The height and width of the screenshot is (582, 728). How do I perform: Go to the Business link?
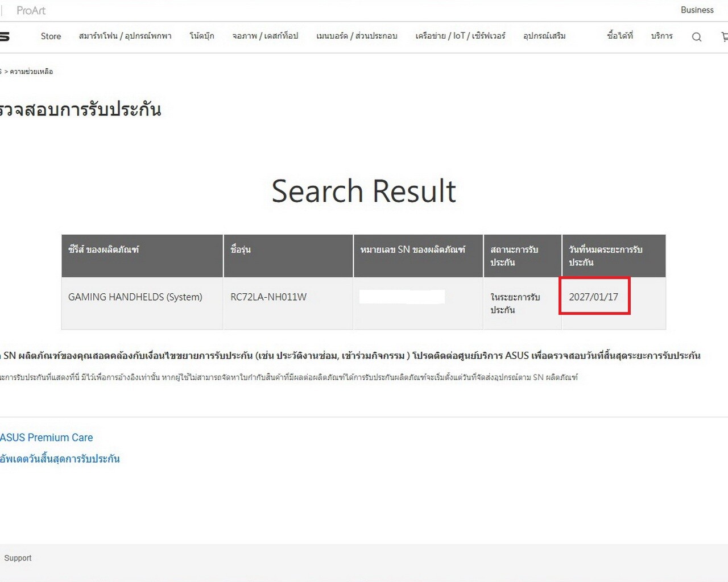click(x=697, y=10)
